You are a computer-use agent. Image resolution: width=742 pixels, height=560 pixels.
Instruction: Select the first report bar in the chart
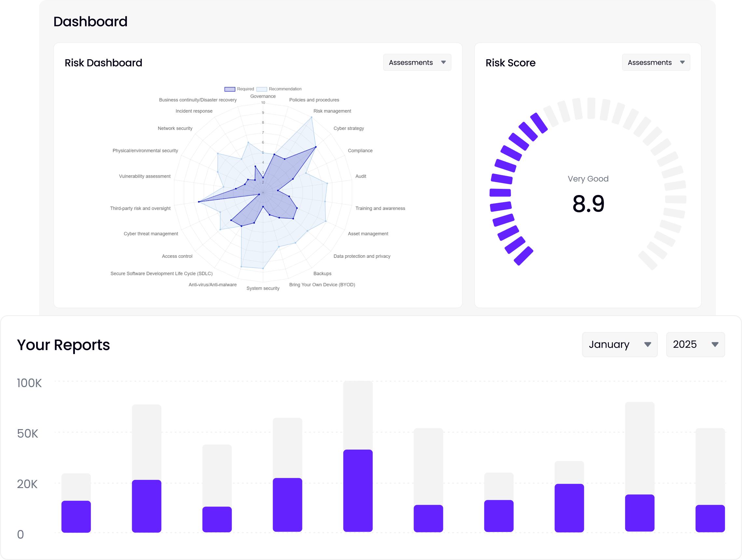tap(76, 517)
